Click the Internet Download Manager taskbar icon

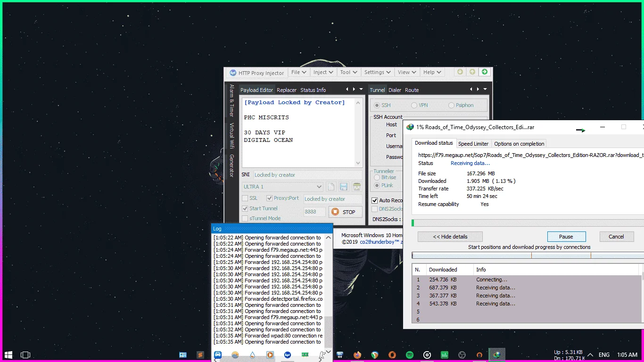pyautogui.click(x=496, y=355)
